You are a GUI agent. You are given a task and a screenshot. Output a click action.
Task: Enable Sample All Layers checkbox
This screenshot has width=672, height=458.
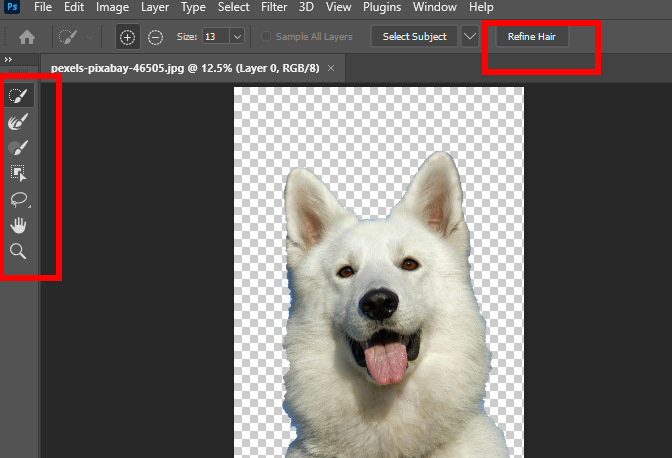tap(266, 36)
